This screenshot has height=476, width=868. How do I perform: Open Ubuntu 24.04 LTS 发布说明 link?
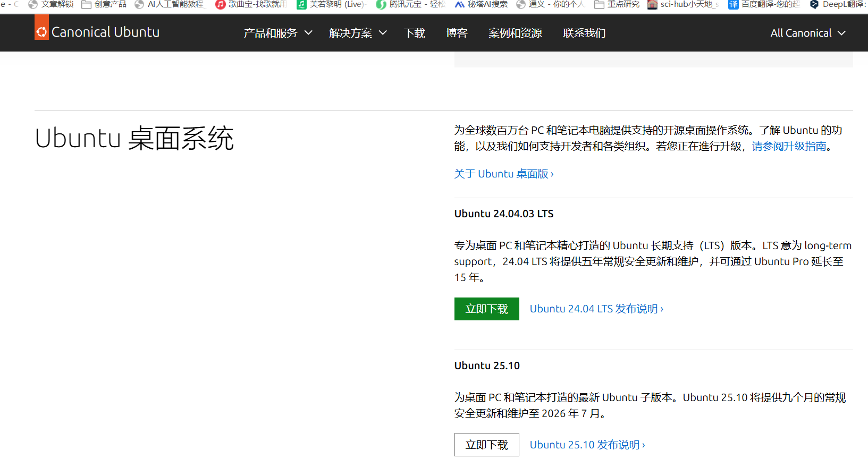click(596, 309)
